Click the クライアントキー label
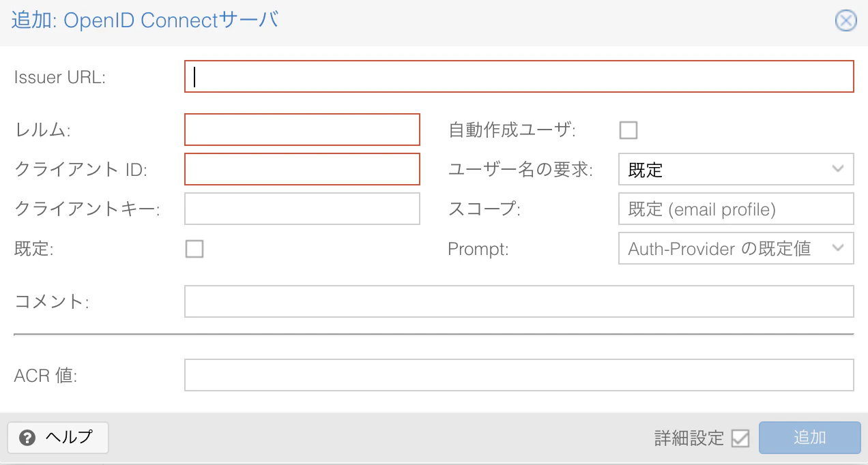The width and height of the screenshot is (868, 465). point(87,209)
